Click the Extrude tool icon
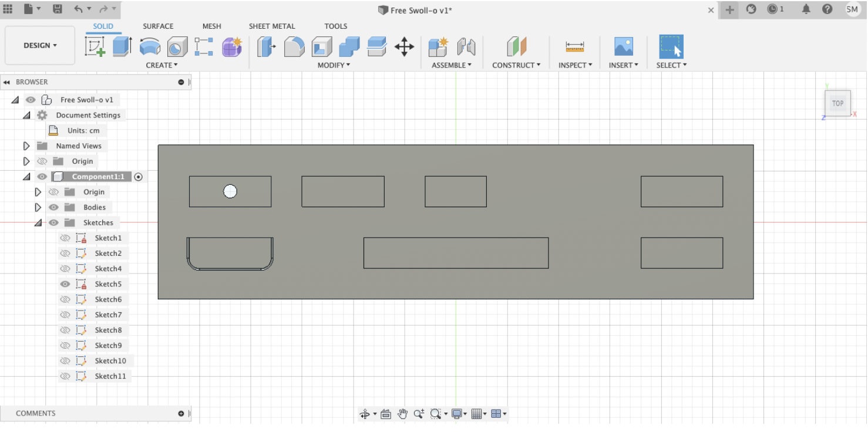The width and height of the screenshot is (868, 432). coord(122,46)
